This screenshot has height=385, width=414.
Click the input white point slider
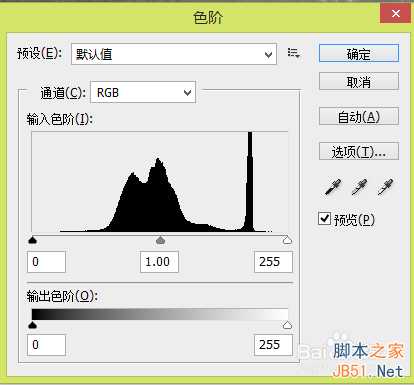pos(287,240)
